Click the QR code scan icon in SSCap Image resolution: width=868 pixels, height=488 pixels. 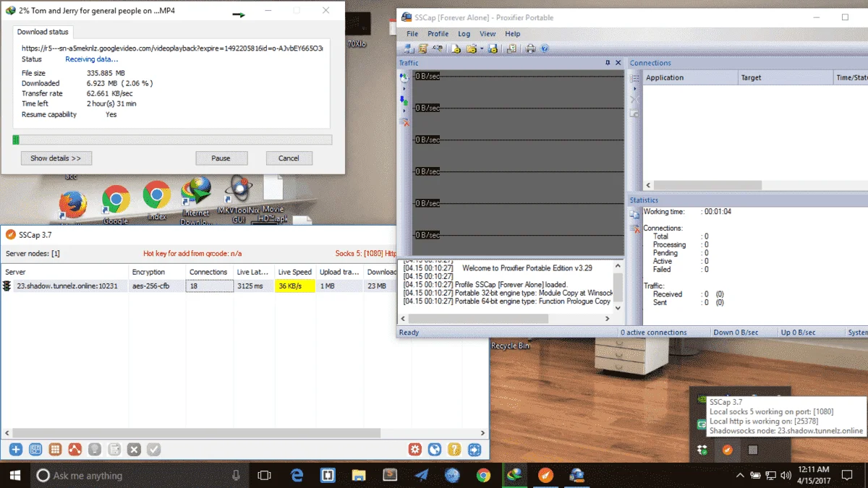[x=35, y=450]
